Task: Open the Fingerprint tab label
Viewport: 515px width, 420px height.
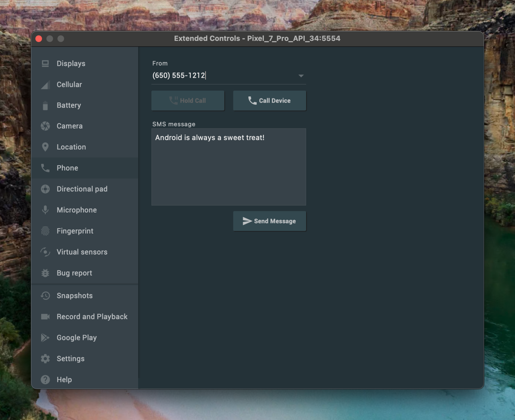Action: (75, 231)
